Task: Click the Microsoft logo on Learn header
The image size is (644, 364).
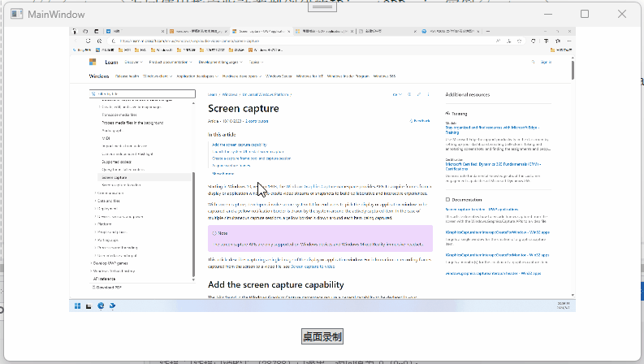Action: tap(93, 62)
